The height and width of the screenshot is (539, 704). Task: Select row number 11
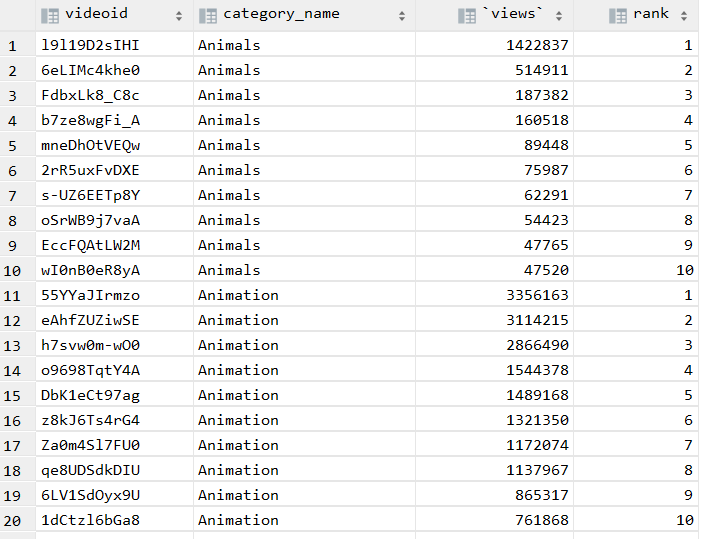tap(12, 296)
